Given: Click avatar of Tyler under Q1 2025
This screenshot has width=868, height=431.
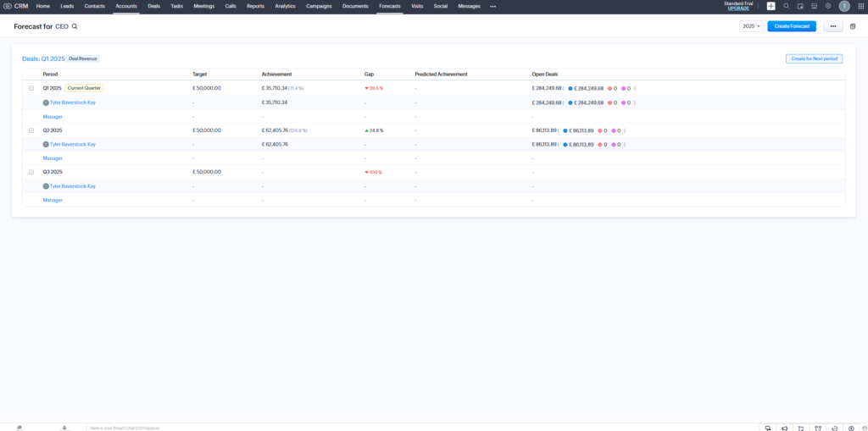Looking at the screenshot, I should 46,102.
